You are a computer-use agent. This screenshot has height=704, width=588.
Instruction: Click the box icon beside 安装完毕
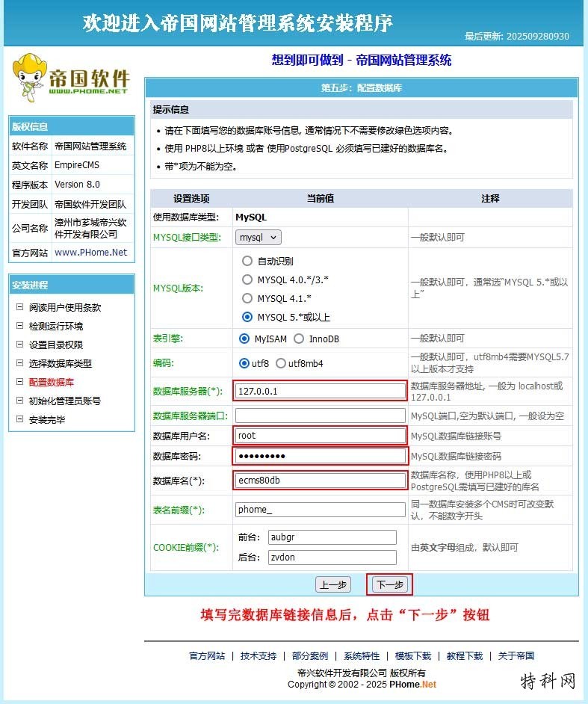[19, 419]
